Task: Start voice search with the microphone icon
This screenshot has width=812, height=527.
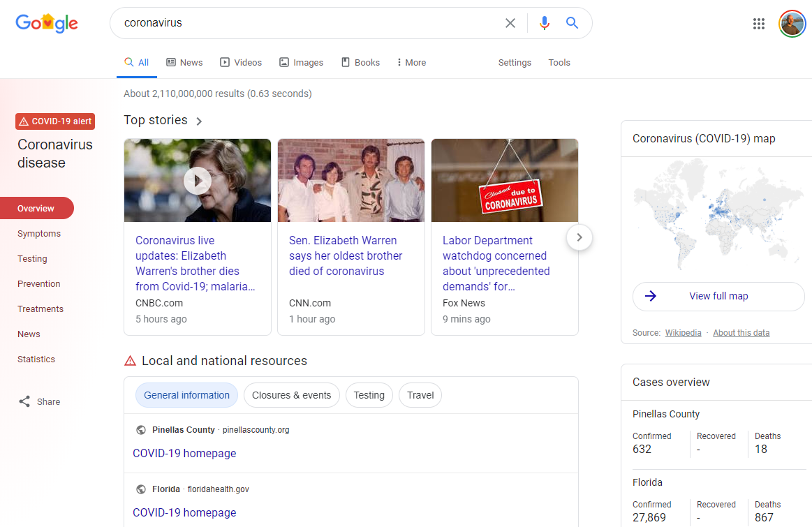Action: tap(545, 23)
